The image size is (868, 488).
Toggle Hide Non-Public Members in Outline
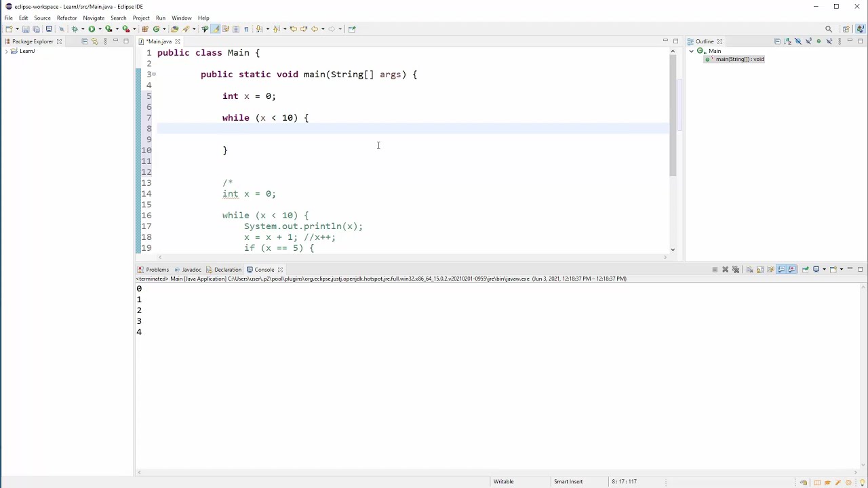[818, 41]
